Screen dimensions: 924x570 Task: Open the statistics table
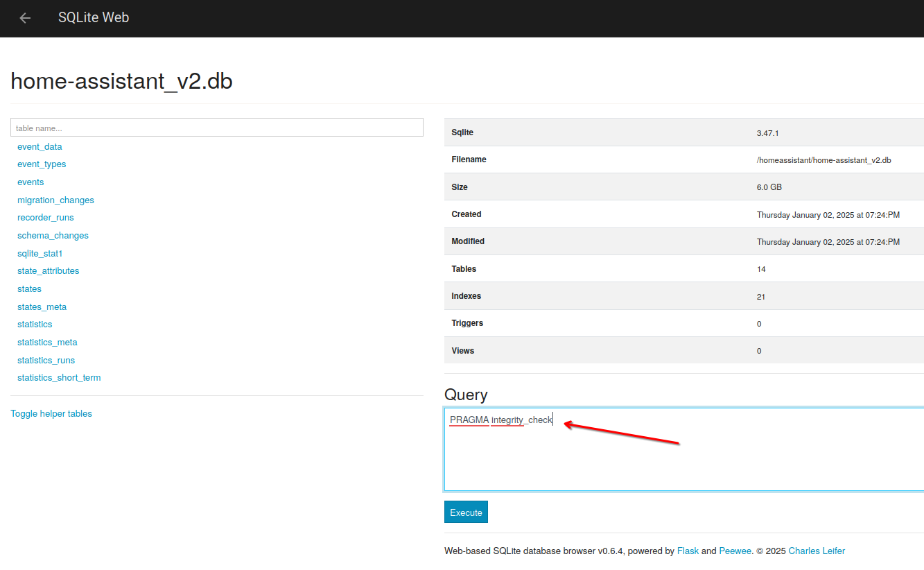click(x=35, y=325)
